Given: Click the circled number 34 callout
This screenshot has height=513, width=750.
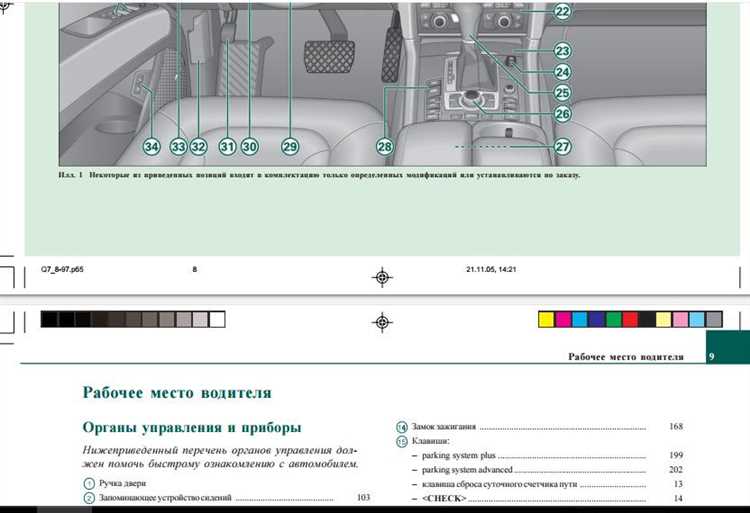Looking at the screenshot, I should click(151, 147).
